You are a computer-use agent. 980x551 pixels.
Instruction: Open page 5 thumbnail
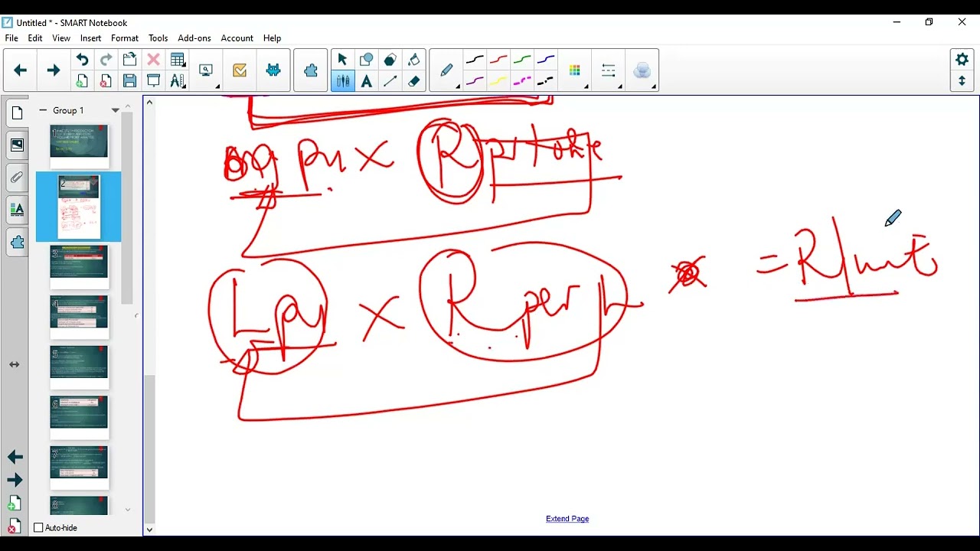click(x=80, y=367)
